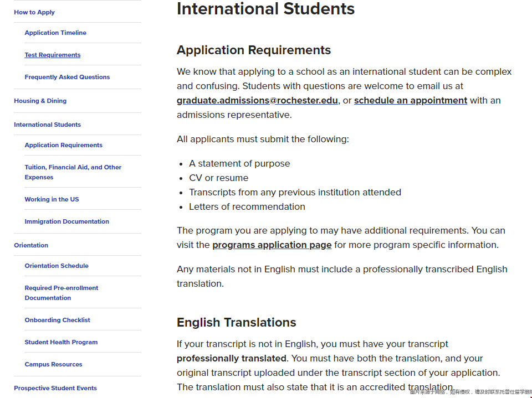
Task: Email graduate.admissions@rochester.edu link
Action: coord(257,101)
